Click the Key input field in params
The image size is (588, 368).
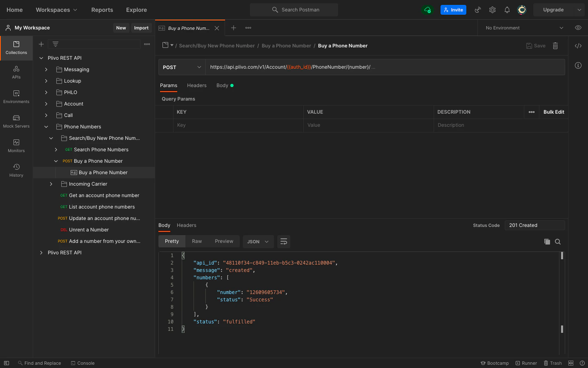[239, 125]
